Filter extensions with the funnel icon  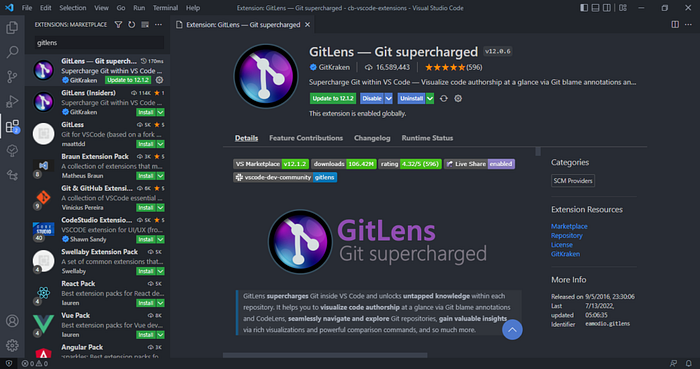tap(118, 25)
